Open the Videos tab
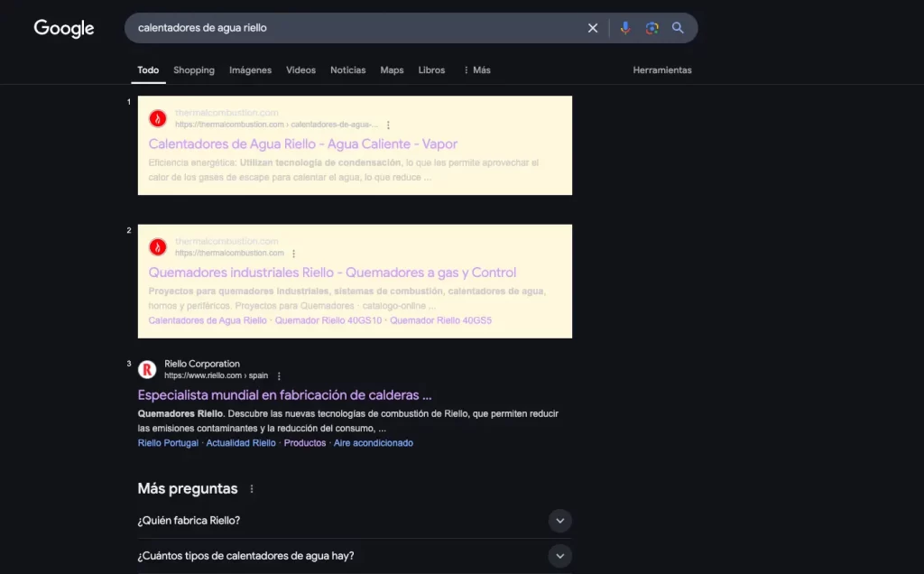Image resolution: width=924 pixels, height=574 pixels. [300, 70]
